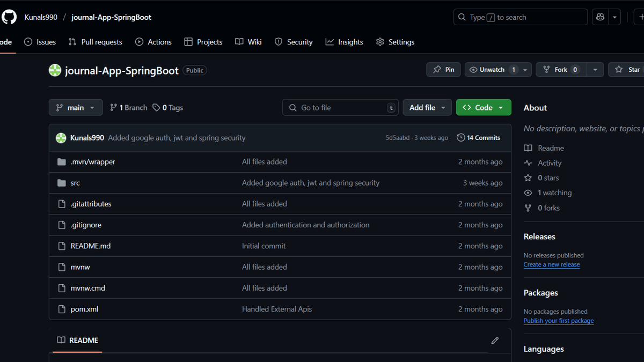Viewport: 644px width, 362px height.
Task: Open the 'Handled External Apis' commit message
Action: (277, 309)
